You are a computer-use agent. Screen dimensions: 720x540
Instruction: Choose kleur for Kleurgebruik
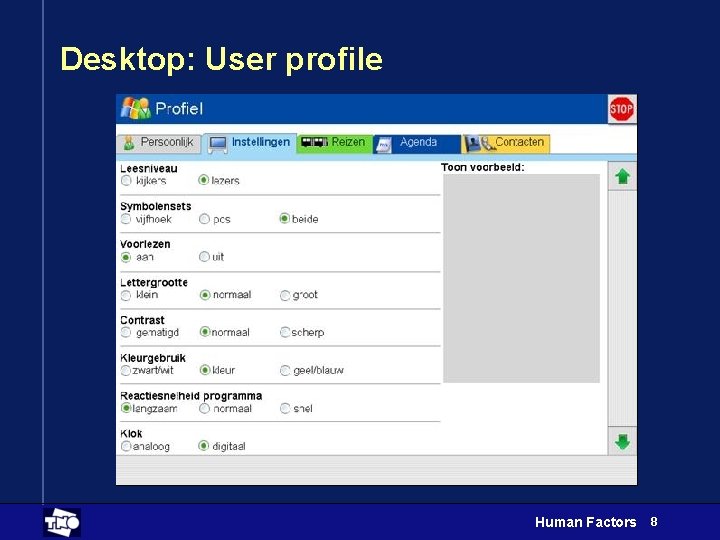coord(205,370)
